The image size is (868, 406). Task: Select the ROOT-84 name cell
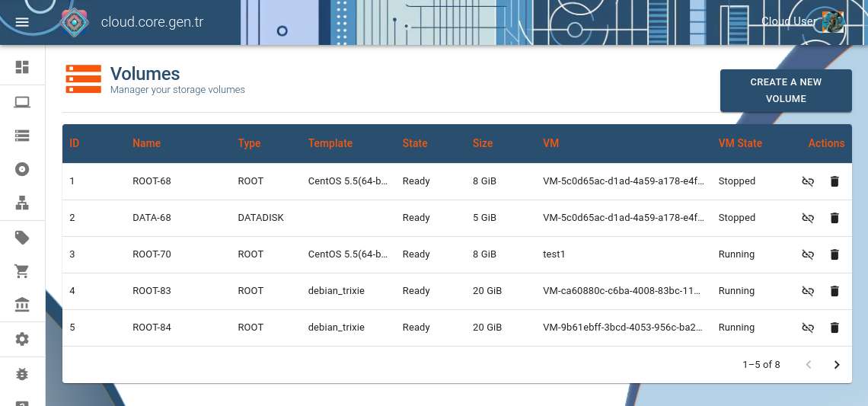pyautogui.click(x=152, y=328)
